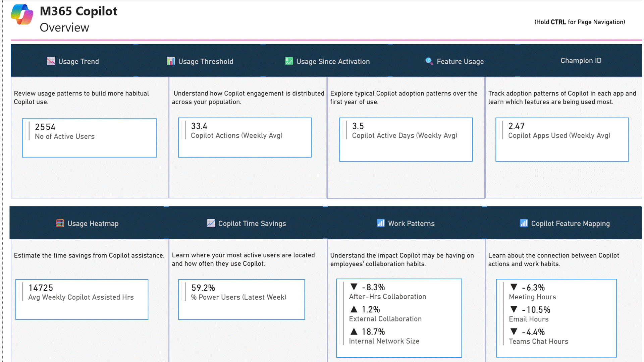Click the Usage Since Activation icon
This screenshot has height=362, width=644.
[x=288, y=61]
